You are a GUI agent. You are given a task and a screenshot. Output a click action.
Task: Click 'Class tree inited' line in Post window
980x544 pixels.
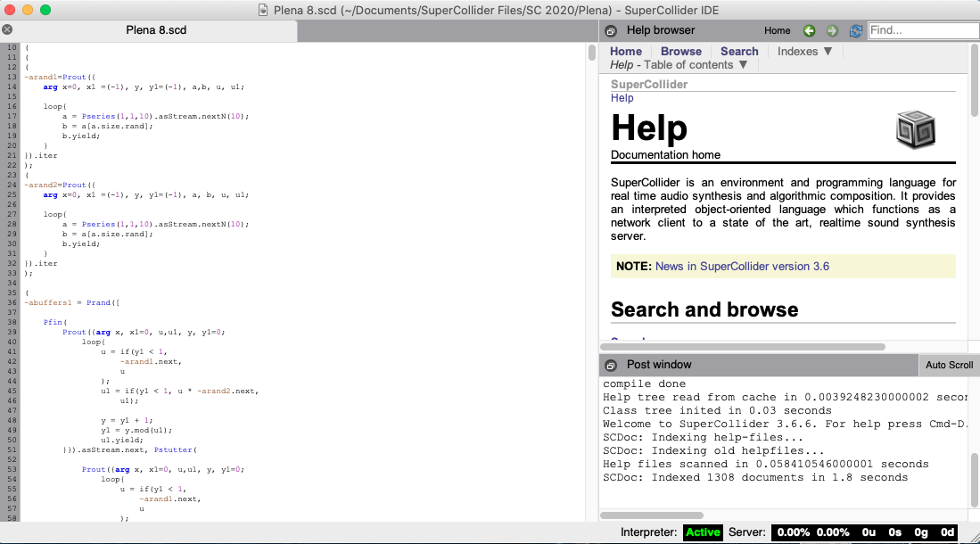click(717, 411)
